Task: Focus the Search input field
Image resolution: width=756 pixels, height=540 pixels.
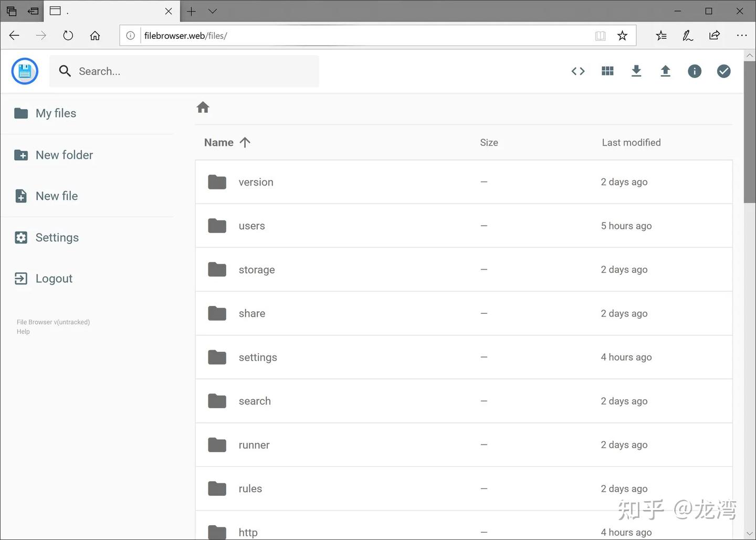Action: pos(184,71)
